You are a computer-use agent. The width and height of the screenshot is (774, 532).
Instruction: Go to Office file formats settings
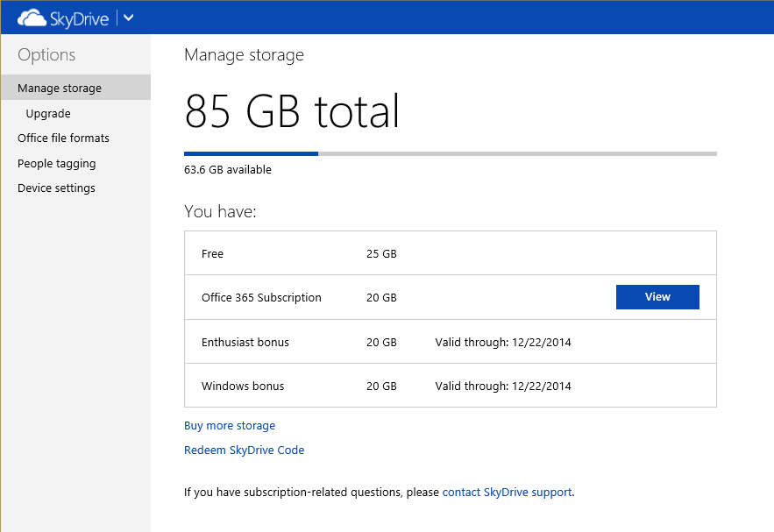tap(63, 138)
